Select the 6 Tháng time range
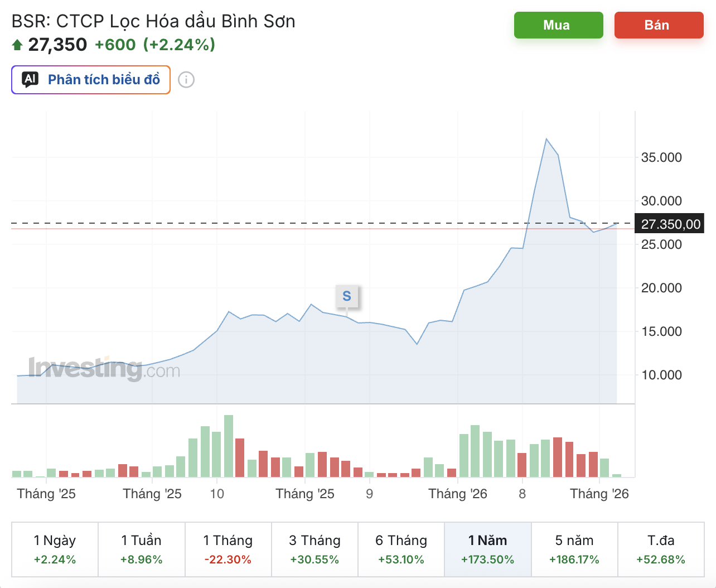 [401, 550]
